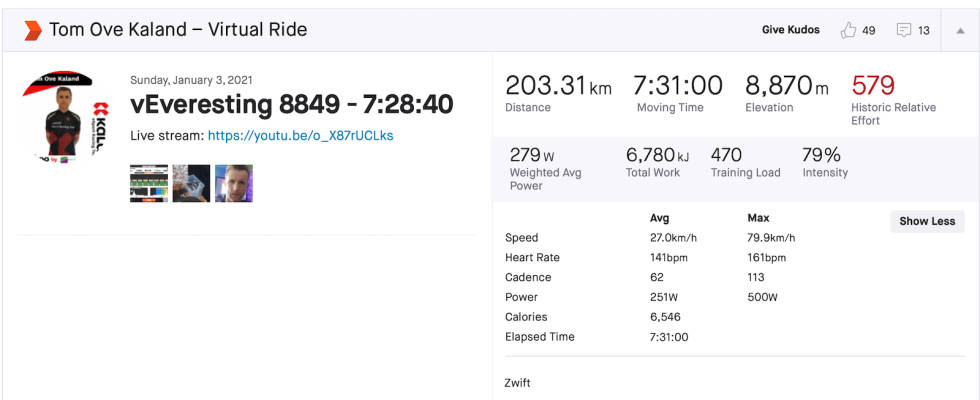The height and width of the screenshot is (400, 980).
Task: Click the Historic Relative Effort value 579
Action: click(x=872, y=86)
